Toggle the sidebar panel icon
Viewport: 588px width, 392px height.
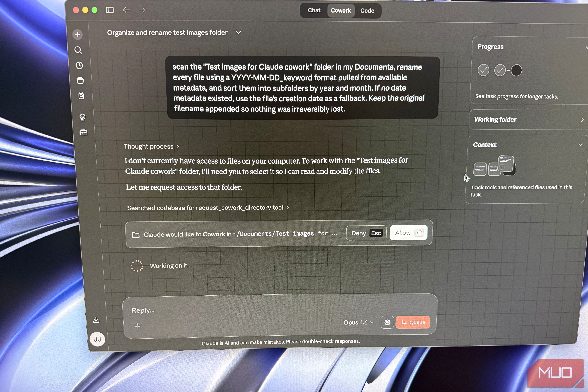coord(110,10)
